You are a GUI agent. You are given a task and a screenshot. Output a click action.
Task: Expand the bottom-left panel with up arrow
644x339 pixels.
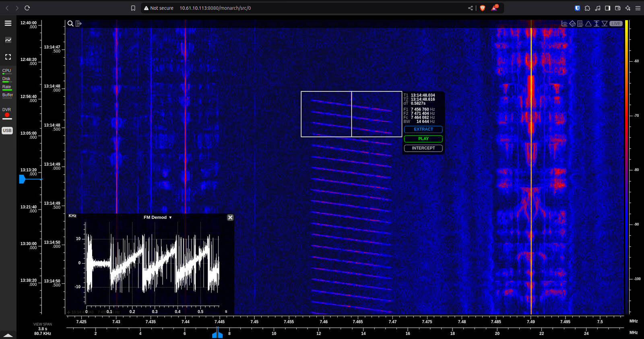pos(8,335)
